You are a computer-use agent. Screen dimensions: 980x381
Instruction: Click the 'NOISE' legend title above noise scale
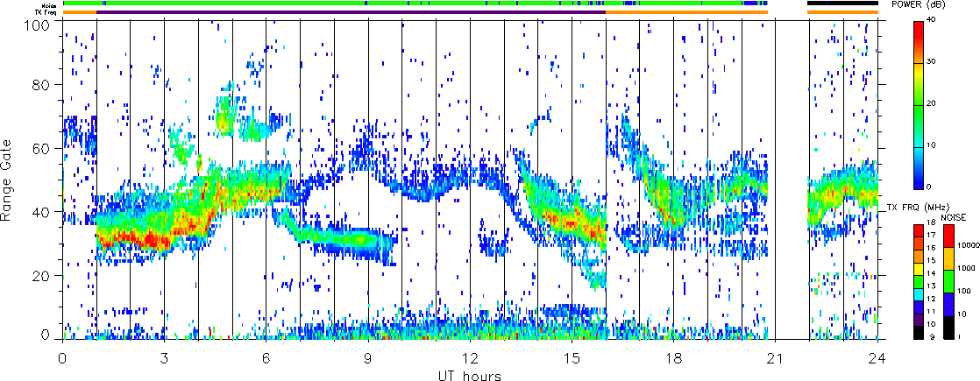click(954, 218)
